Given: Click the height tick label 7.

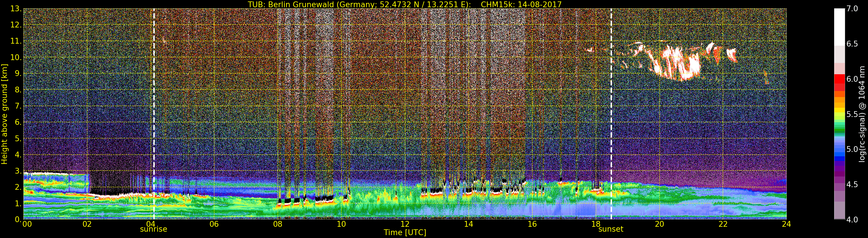Looking at the screenshot, I should pos(18,106).
